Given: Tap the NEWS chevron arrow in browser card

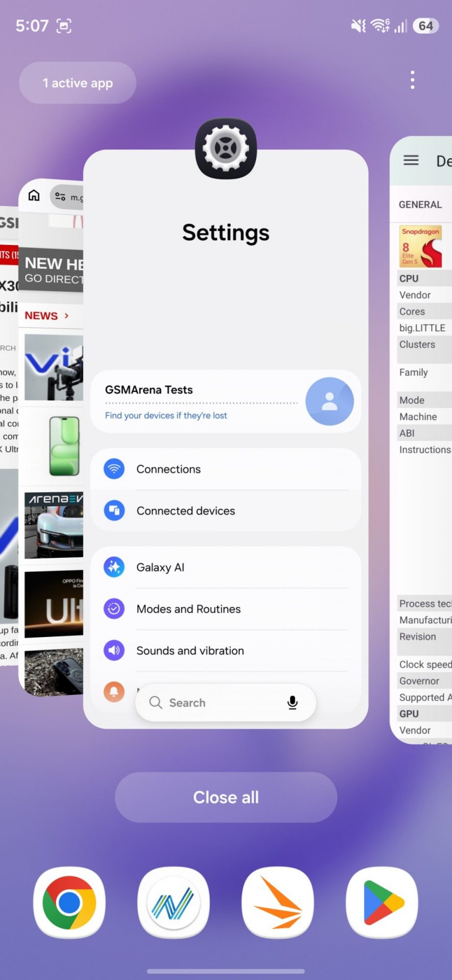Looking at the screenshot, I should (x=66, y=315).
